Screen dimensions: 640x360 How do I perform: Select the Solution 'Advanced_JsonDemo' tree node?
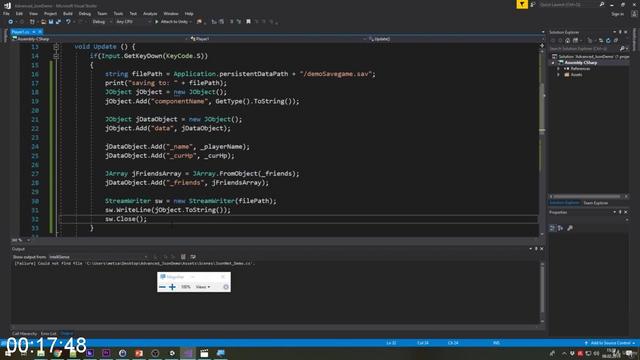click(591, 56)
